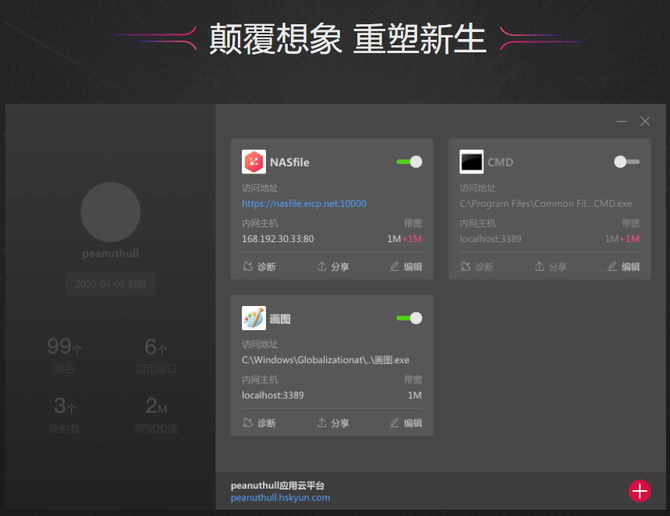Disable the NASfile mapping toggle
Image resolution: width=670 pixels, height=516 pixels.
(409, 162)
